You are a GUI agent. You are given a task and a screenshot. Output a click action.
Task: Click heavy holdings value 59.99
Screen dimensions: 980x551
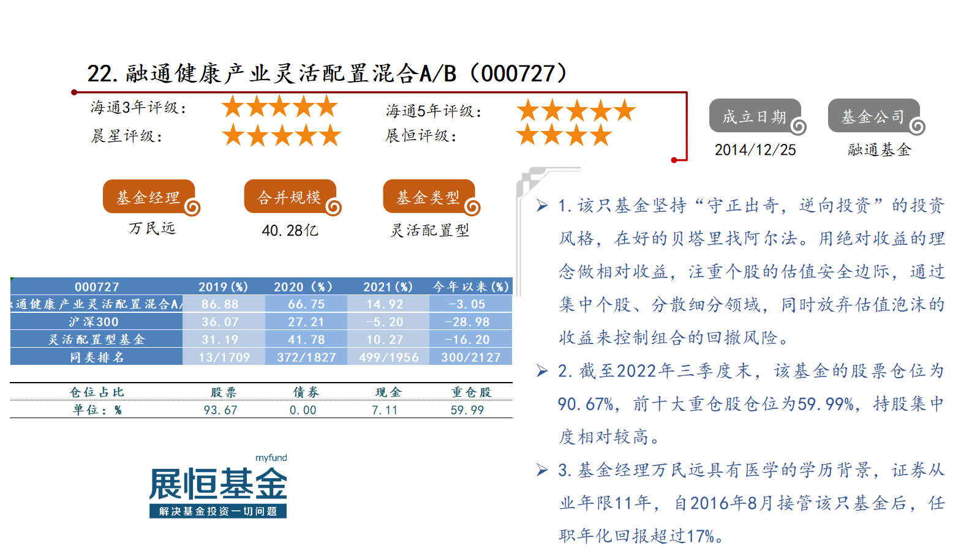(467, 410)
